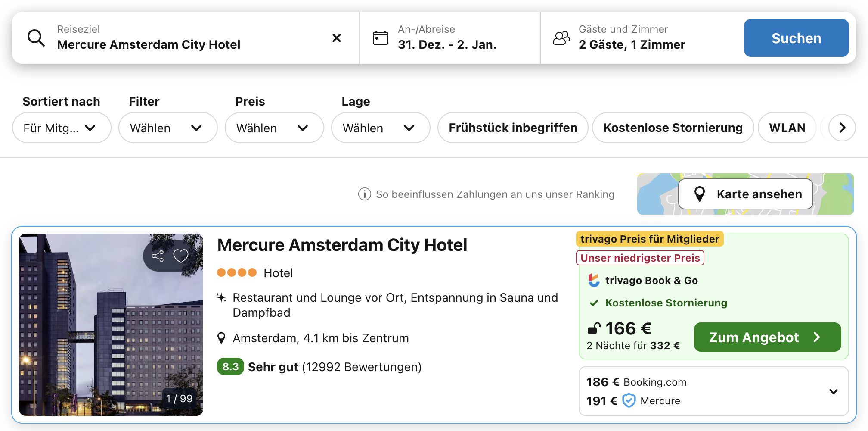Click the map pin in Karte ansehen
The image size is (868, 431).
700,194
